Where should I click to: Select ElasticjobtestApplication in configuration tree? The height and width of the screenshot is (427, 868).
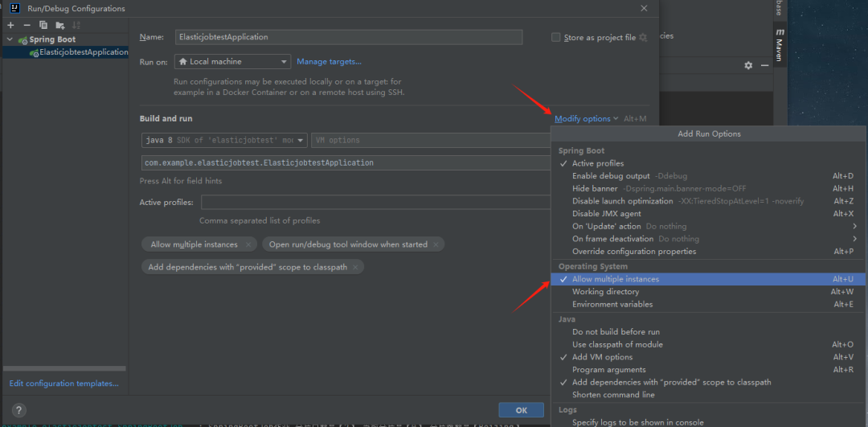coord(65,52)
